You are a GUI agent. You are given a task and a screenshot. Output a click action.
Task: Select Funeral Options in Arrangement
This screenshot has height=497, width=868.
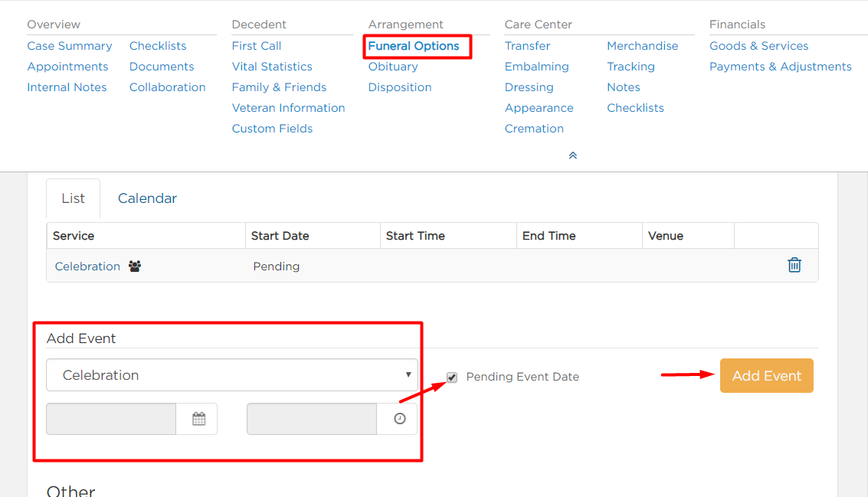coord(414,46)
